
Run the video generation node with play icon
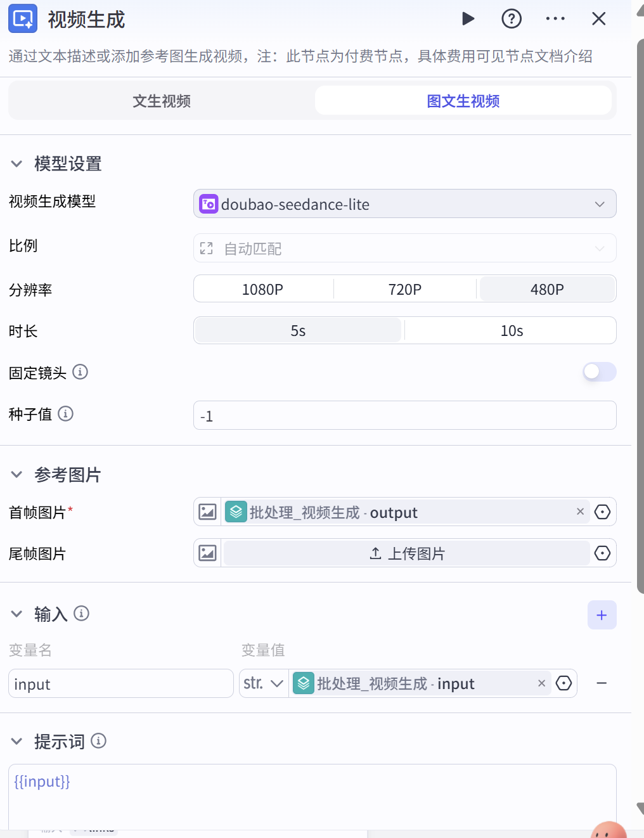(x=468, y=19)
